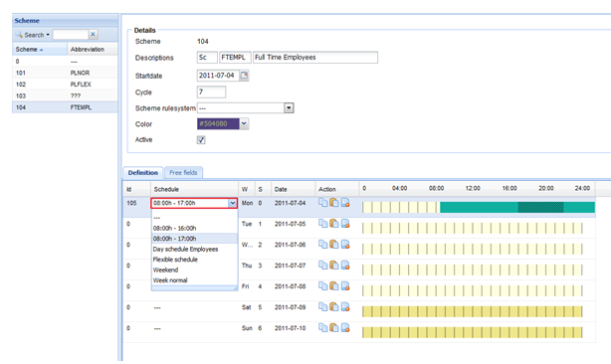The width and height of the screenshot is (611, 364).
Task: Sort by the Abbreviation column header
Action: pyautogui.click(x=93, y=49)
